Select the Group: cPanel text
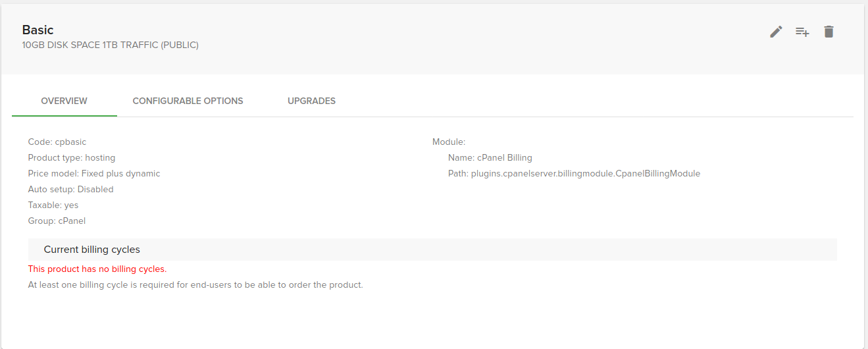Viewport: 868px width, 349px height. (x=57, y=221)
